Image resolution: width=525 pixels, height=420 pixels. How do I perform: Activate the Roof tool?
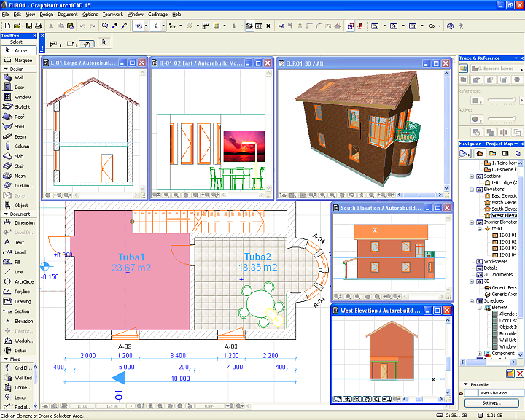[x=19, y=117]
